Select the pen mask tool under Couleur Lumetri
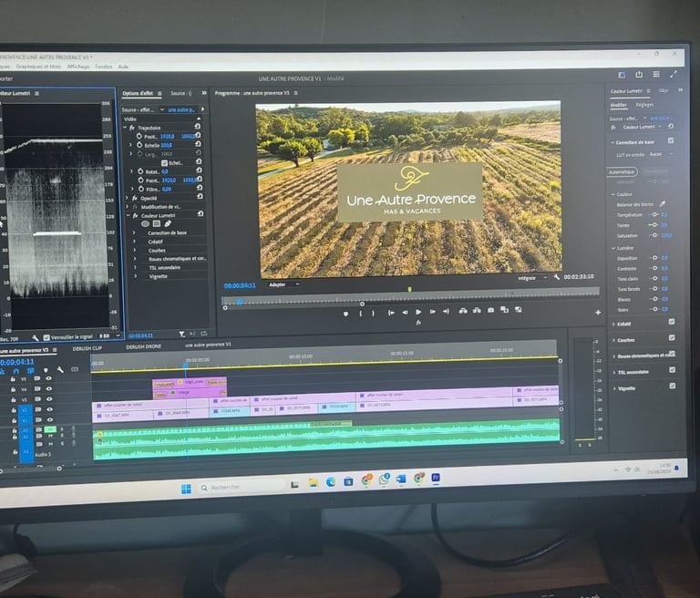This screenshot has height=598, width=700. (168, 223)
